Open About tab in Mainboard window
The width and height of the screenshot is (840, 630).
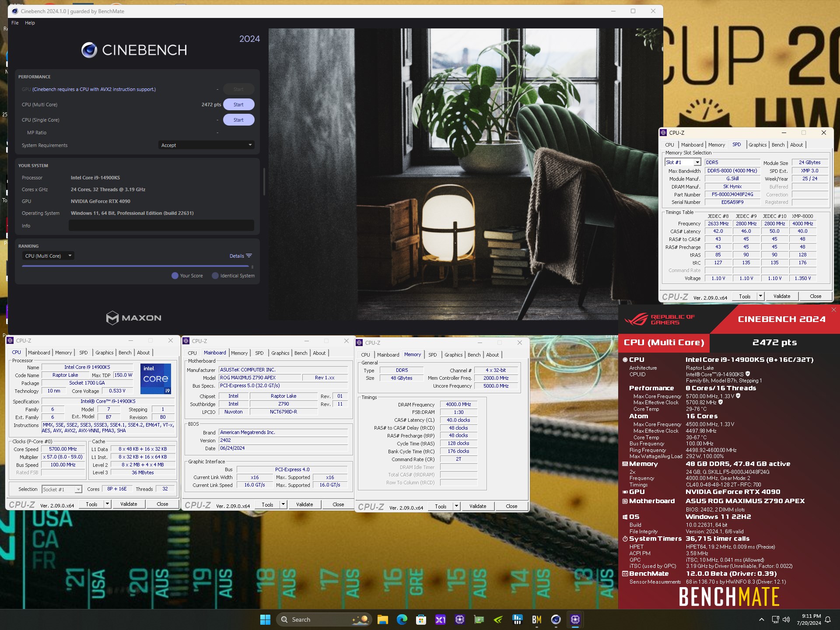point(319,353)
